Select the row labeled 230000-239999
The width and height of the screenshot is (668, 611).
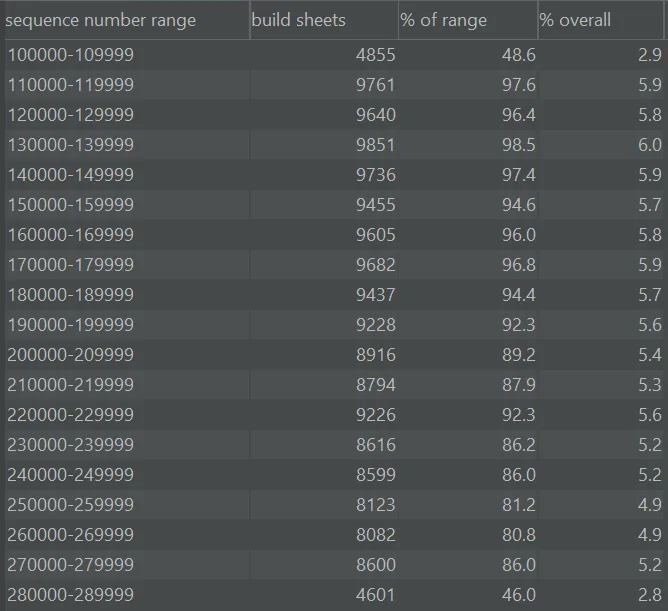click(x=334, y=445)
